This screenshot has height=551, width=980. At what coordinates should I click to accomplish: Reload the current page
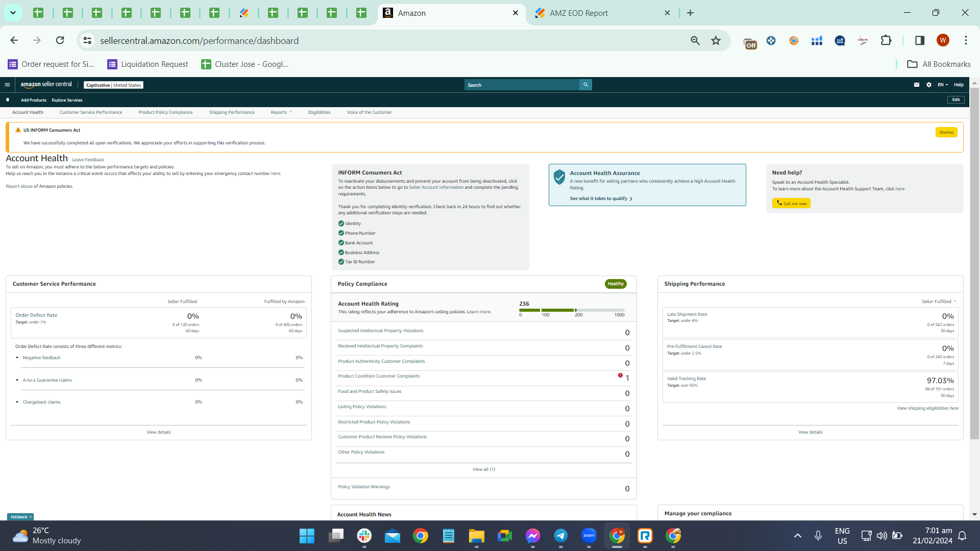pyautogui.click(x=60, y=40)
